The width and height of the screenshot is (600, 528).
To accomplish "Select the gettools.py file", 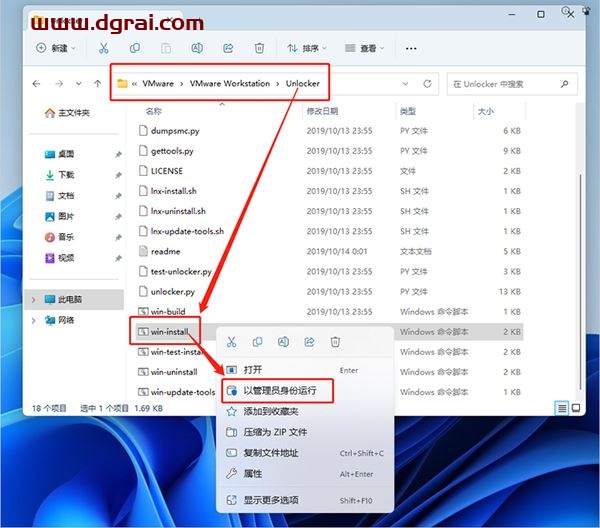I will 166,151.
